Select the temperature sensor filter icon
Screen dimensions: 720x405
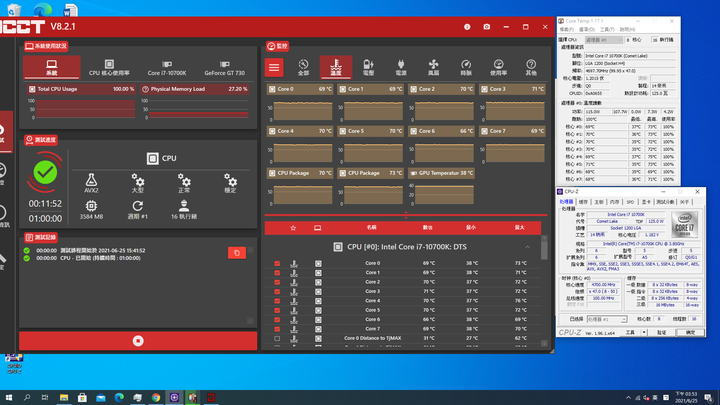pyautogui.click(x=336, y=67)
